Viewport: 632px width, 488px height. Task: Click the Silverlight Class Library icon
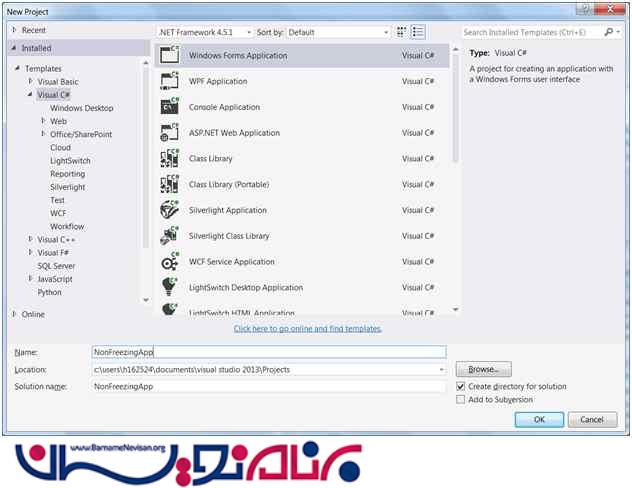pos(170,236)
